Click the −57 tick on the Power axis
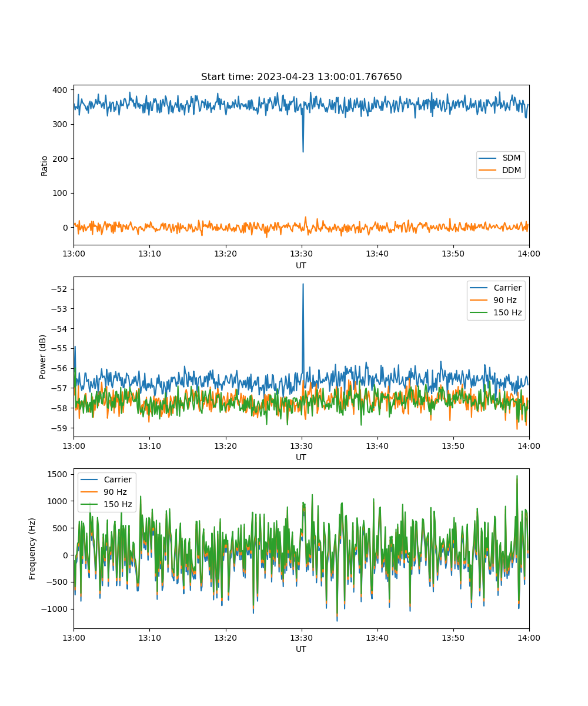Screen dimensions: 588x706 click(61, 388)
